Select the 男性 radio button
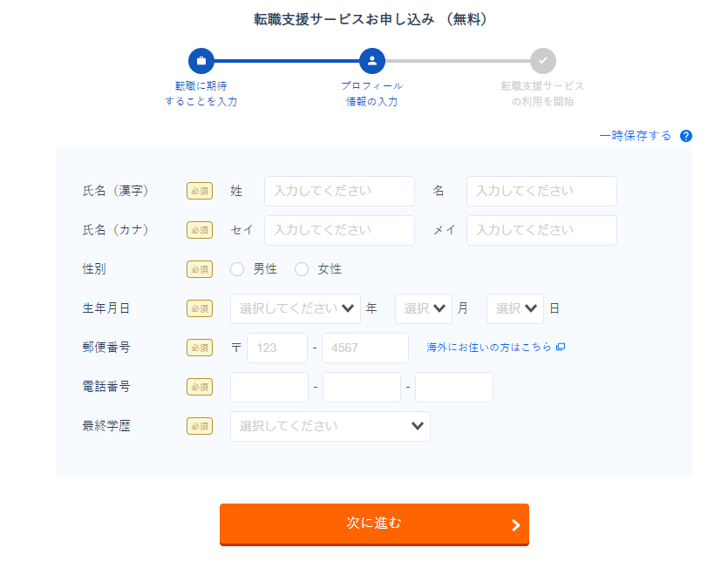 237,269
